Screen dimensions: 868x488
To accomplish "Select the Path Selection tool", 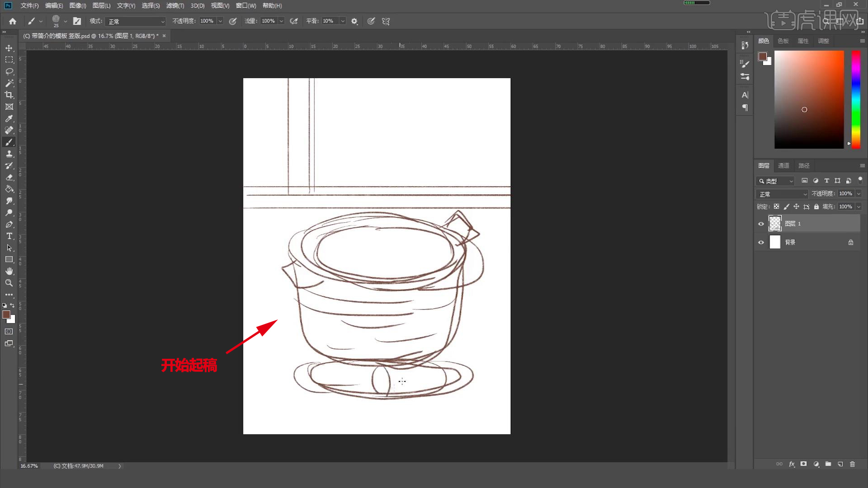I will click(x=9, y=248).
